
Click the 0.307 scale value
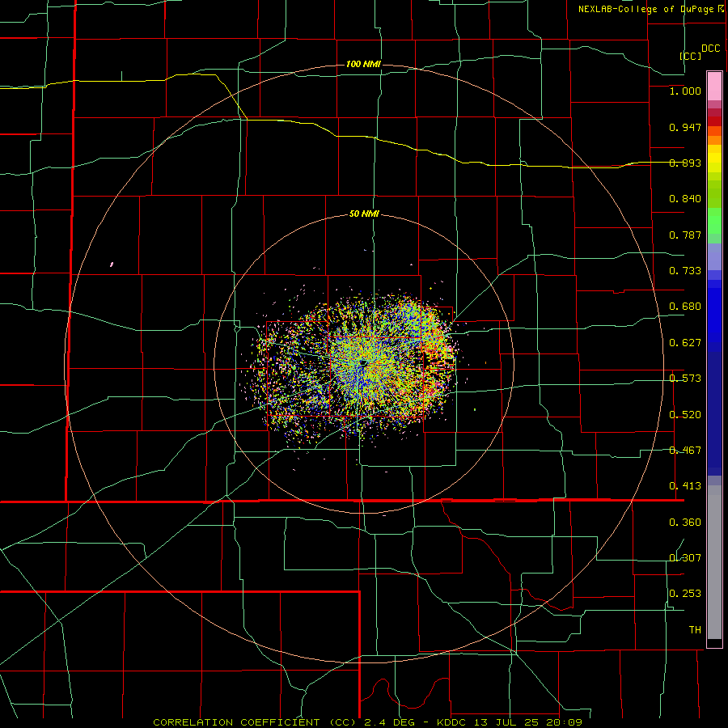(x=685, y=557)
